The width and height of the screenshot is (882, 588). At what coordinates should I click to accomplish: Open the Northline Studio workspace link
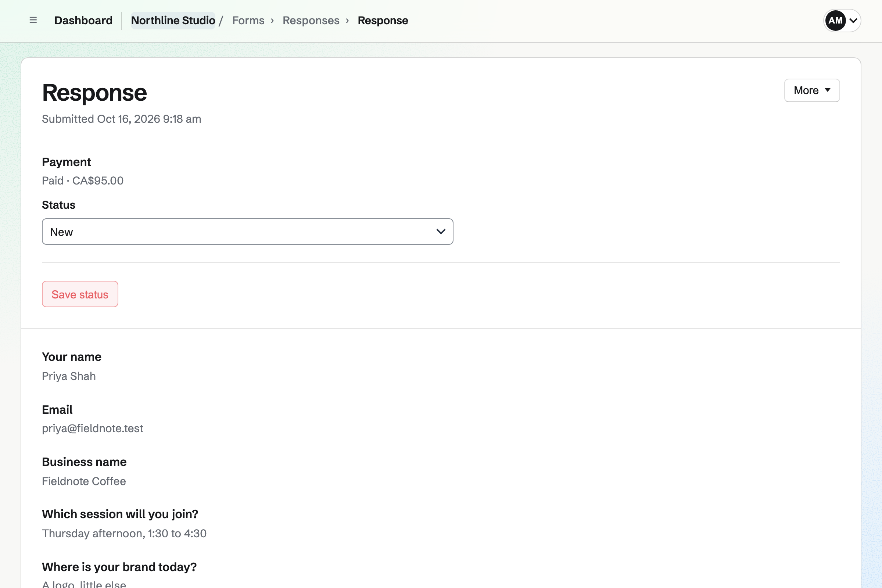(x=173, y=20)
